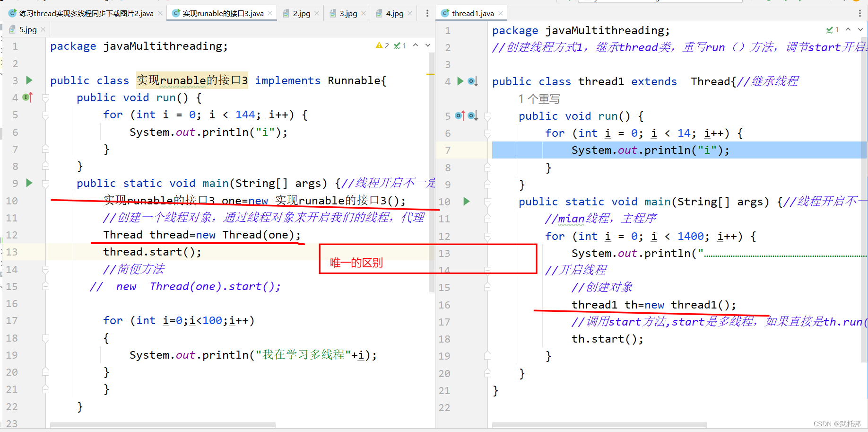868x432 pixels.
Task: Collapse main method fold at left line 9
Action: tap(45, 183)
